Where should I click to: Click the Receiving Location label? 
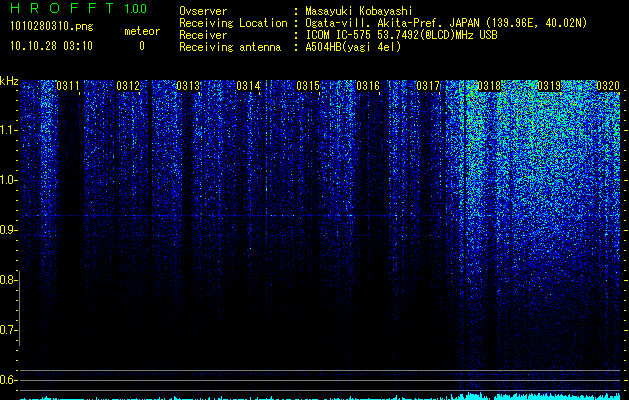tap(233, 23)
